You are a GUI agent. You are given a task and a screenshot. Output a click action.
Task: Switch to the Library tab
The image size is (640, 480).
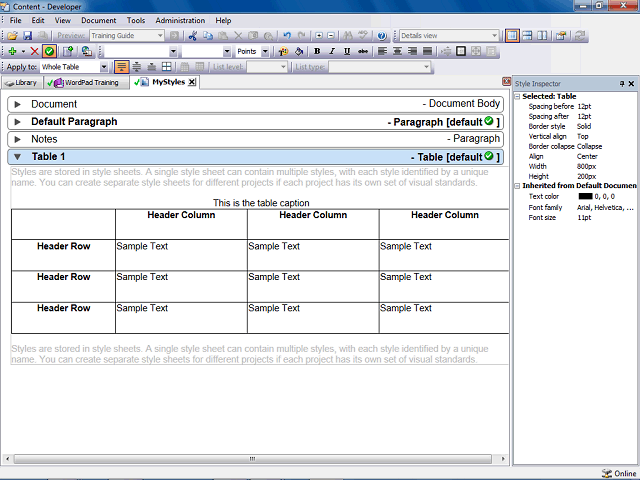(22, 83)
